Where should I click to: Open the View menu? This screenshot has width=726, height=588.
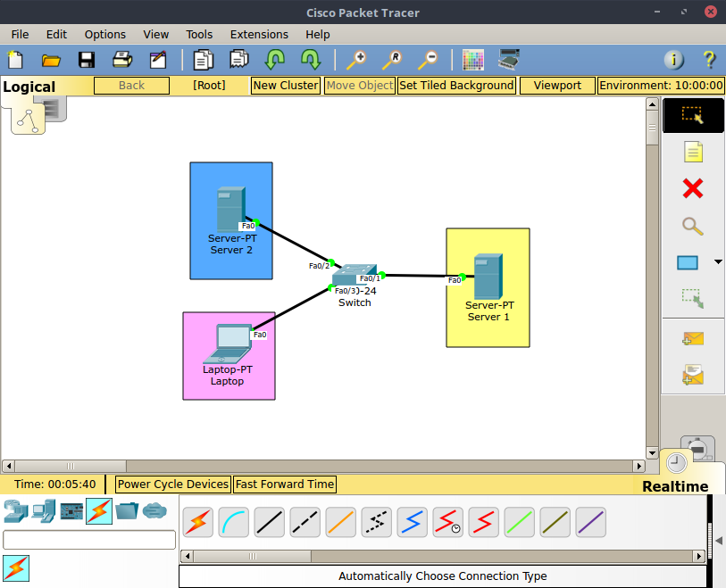coord(156,35)
